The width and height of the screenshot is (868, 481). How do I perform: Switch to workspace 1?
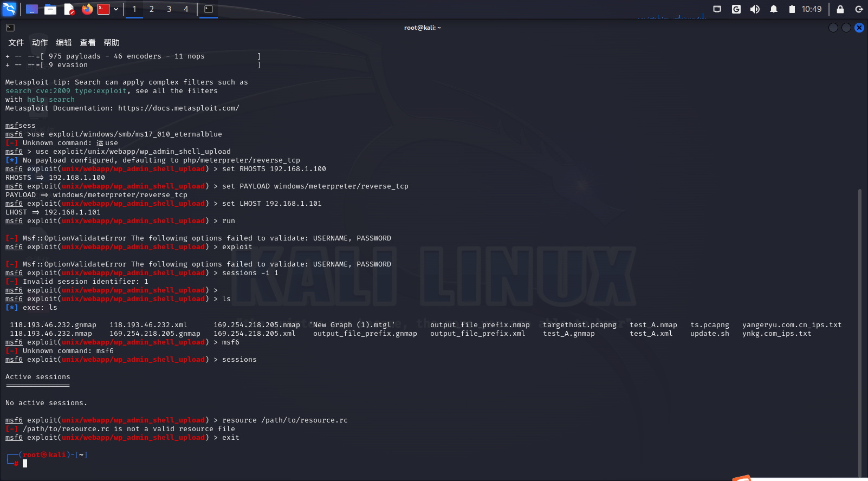click(134, 9)
